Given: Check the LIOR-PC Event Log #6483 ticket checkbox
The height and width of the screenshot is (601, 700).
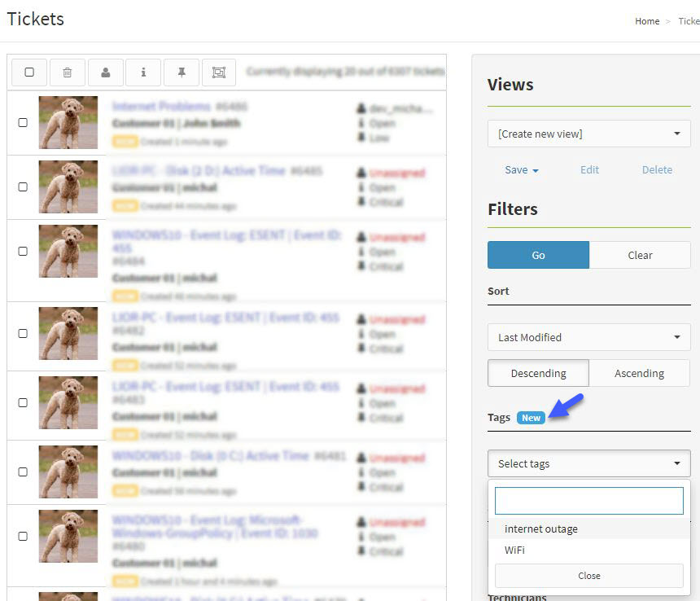Looking at the screenshot, I should point(23,403).
